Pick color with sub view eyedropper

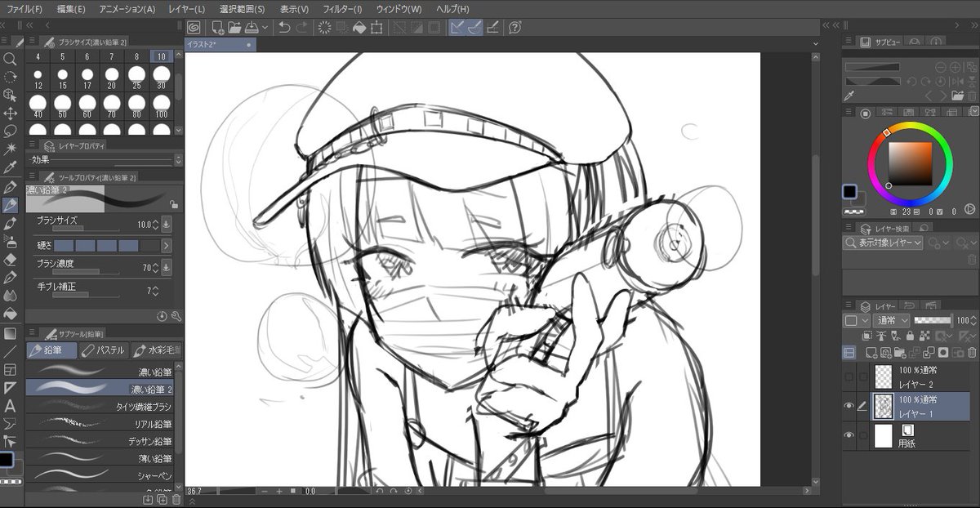(849, 96)
